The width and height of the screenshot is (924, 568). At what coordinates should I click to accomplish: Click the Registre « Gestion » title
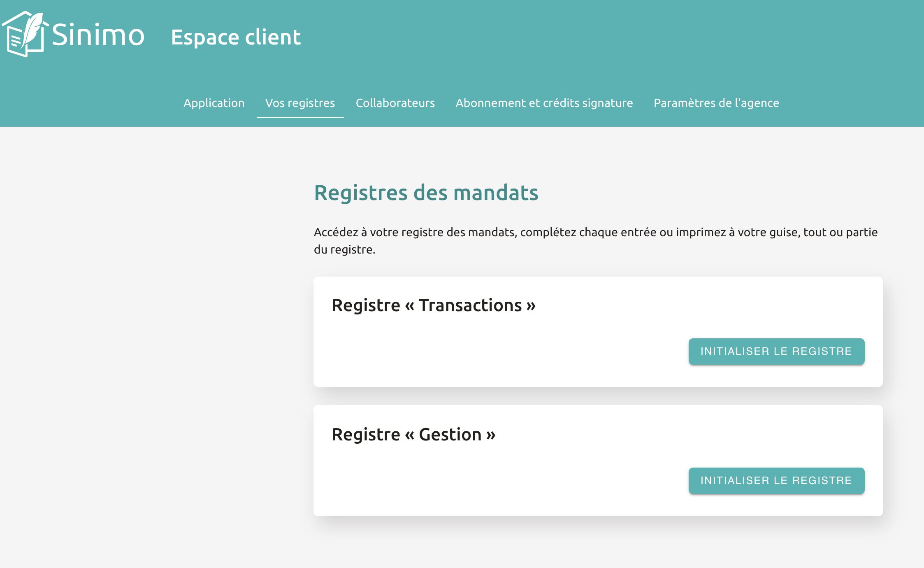point(413,435)
